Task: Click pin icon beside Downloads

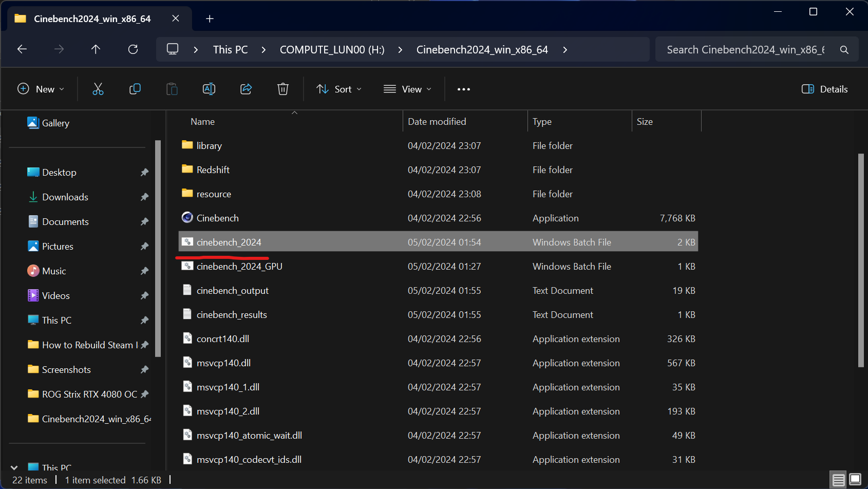Action: (x=145, y=197)
